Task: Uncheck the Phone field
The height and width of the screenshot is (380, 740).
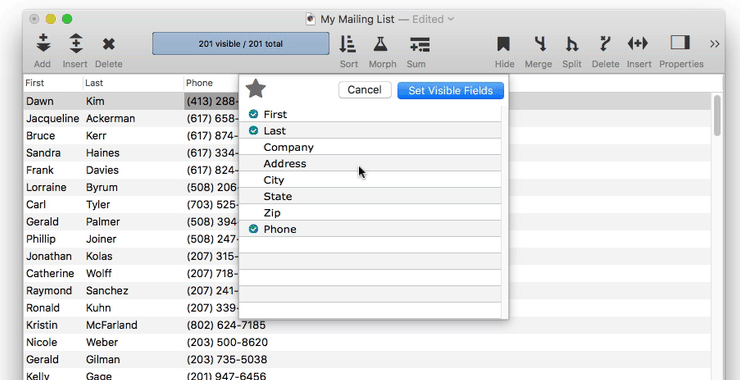Action: pyautogui.click(x=253, y=229)
